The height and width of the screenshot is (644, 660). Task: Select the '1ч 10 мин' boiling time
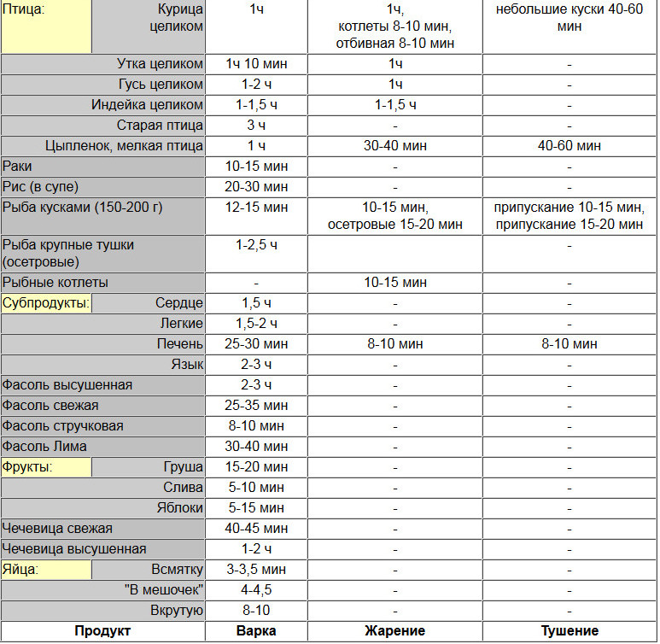(x=256, y=64)
